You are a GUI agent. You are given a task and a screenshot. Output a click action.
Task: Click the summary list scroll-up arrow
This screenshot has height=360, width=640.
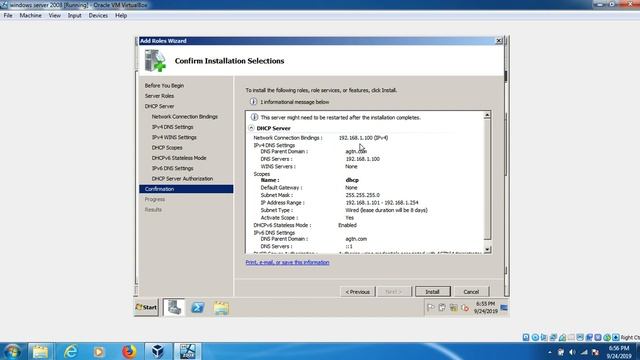pyautogui.click(x=487, y=115)
